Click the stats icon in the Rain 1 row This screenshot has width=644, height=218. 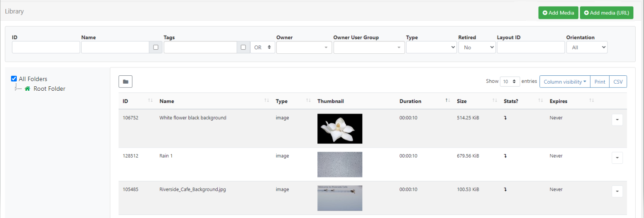pyautogui.click(x=505, y=156)
